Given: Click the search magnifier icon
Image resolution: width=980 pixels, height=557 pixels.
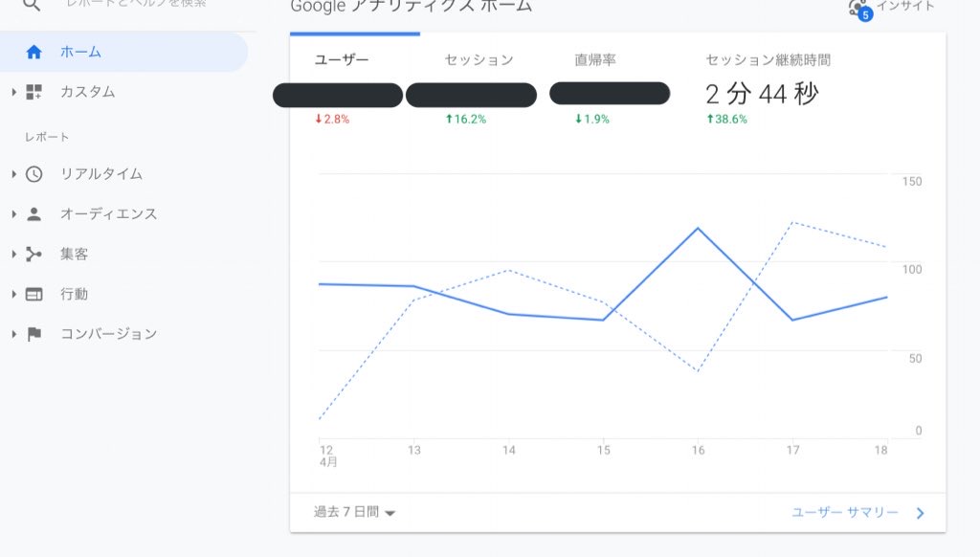Looking at the screenshot, I should click(32, 5).
